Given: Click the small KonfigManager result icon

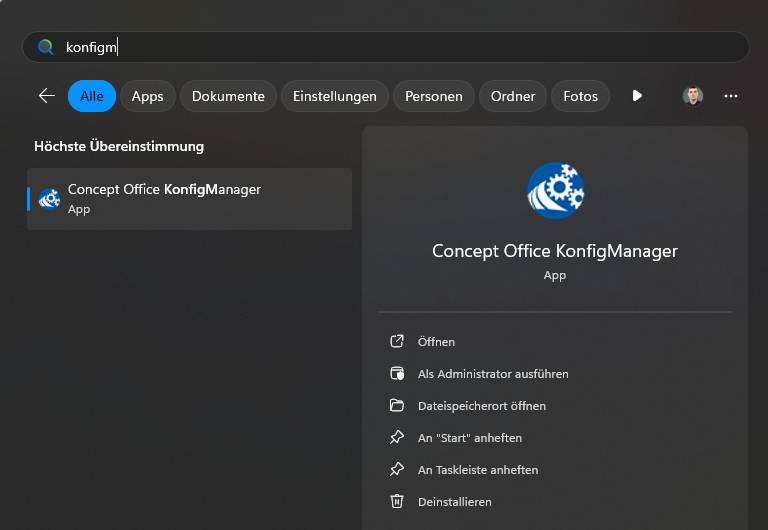Looking at the screenshot, I should point(49,198).
